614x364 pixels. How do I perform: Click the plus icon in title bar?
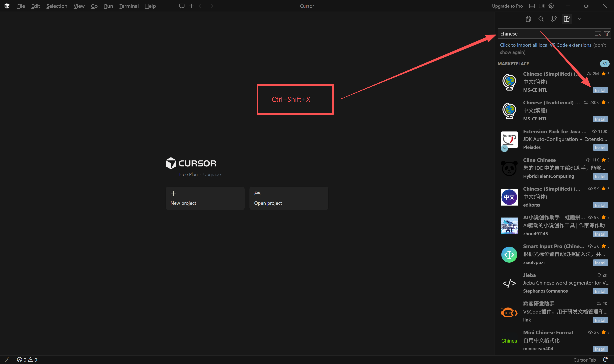pos(191,6)
